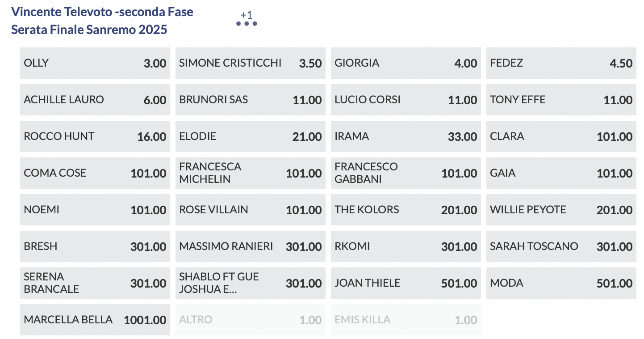Click the three dots more markets icon
This screenshot has height=339, width=644.
tap(247, 23)
